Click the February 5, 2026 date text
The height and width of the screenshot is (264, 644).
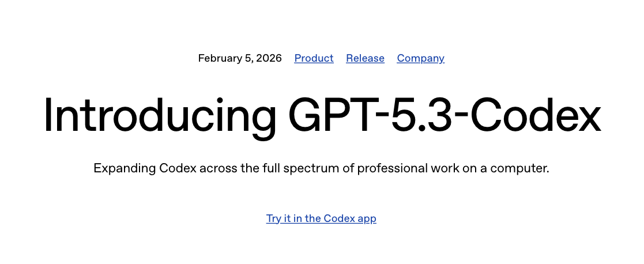click(x=240, y=58)
